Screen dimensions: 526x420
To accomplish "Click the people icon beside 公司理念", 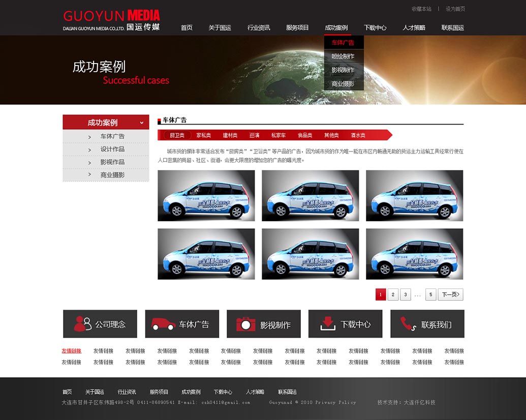I will [82, 324].
